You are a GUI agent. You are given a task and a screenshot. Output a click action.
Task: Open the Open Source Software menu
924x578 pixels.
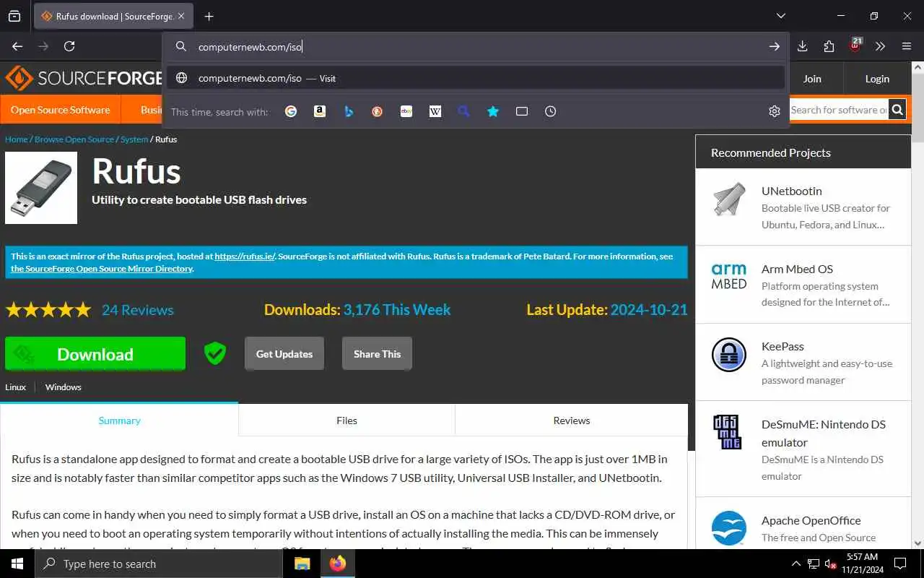[61, 110]
